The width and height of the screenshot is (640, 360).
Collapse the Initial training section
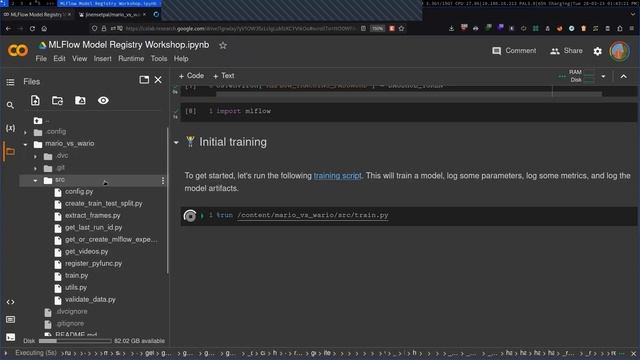click(176, 142)
